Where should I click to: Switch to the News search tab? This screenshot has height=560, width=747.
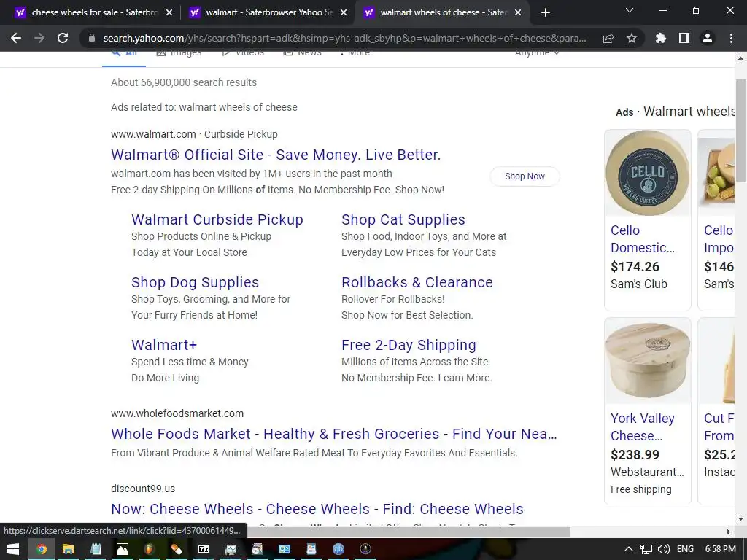point(303,53)
